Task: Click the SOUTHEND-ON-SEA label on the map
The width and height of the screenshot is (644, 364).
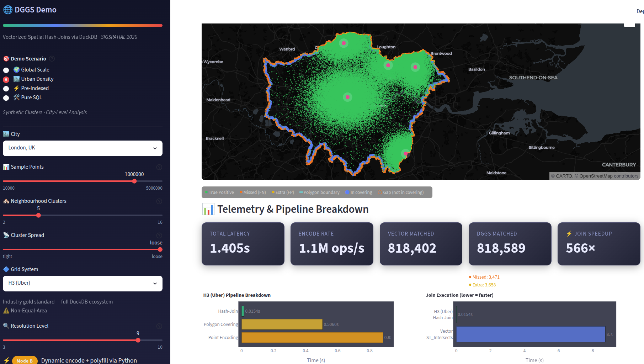Action: click(533, 78)
